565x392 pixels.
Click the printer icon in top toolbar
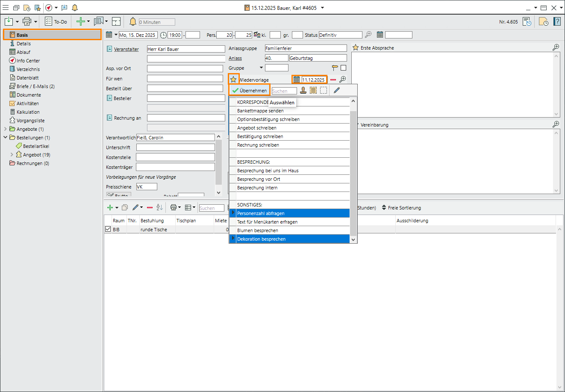(x=27, y=22)
